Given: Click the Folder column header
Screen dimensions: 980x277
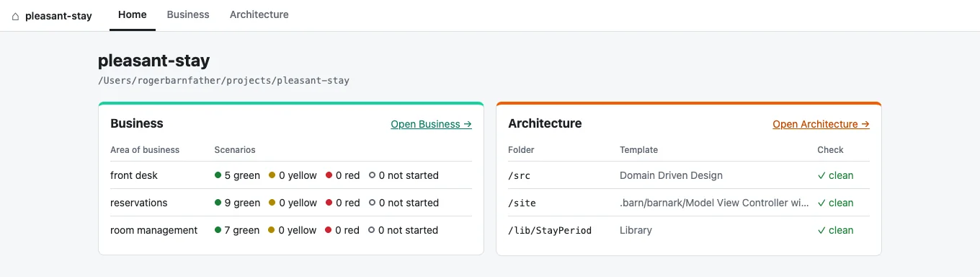Looking at the screenshot, I should tap(521, 150).
